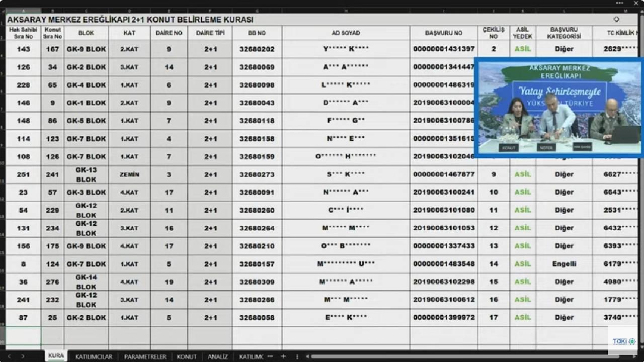
Task: Select the 'DAİRE NO' header cell
Action: pos(169,33)
